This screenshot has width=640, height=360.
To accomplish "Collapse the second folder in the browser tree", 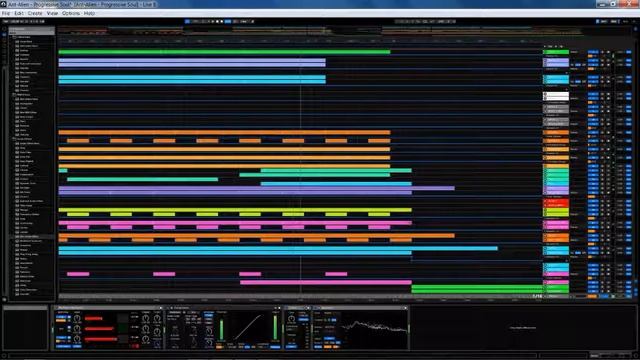I will (14, 95).
